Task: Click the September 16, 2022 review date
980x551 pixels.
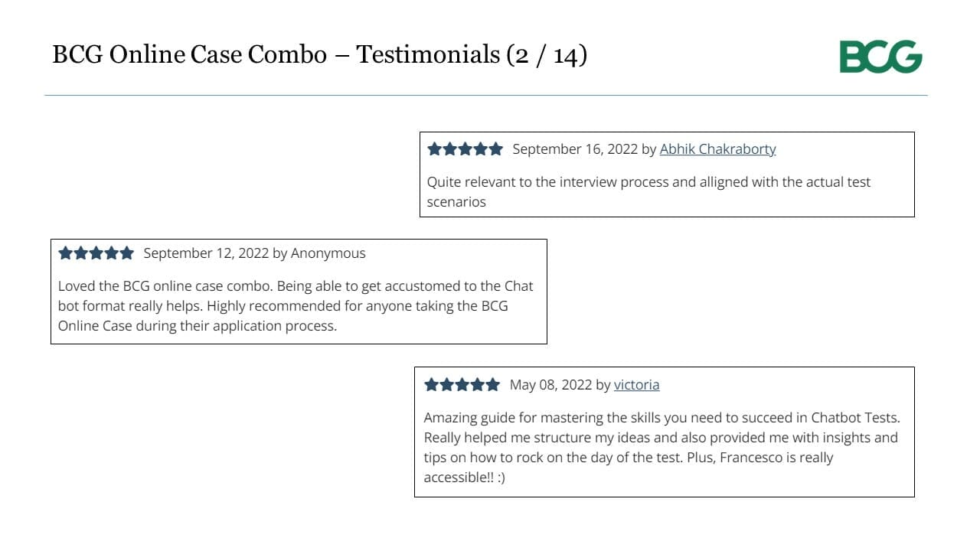Action: (x=575, y=149)
